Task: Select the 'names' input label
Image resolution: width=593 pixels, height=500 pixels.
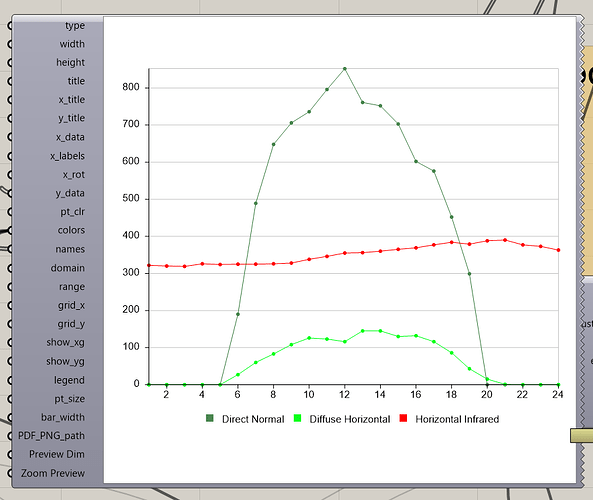Action: (x=70, y=249)
